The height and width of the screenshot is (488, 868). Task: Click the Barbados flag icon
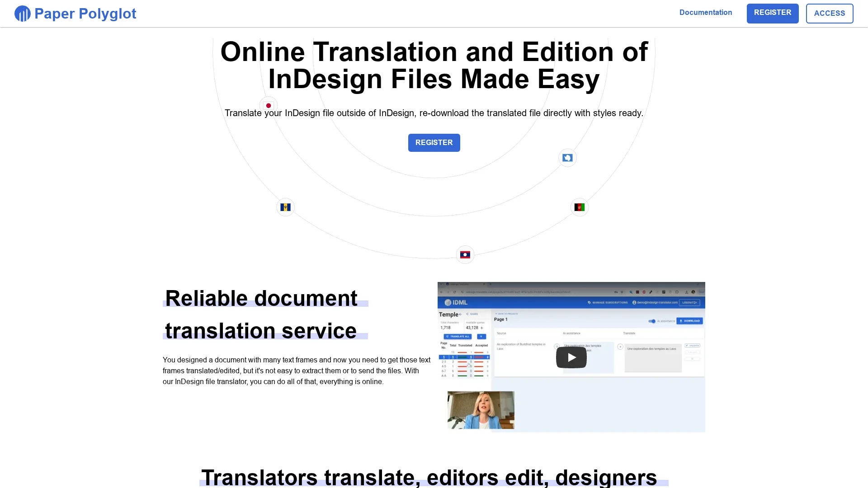(286, 207)
